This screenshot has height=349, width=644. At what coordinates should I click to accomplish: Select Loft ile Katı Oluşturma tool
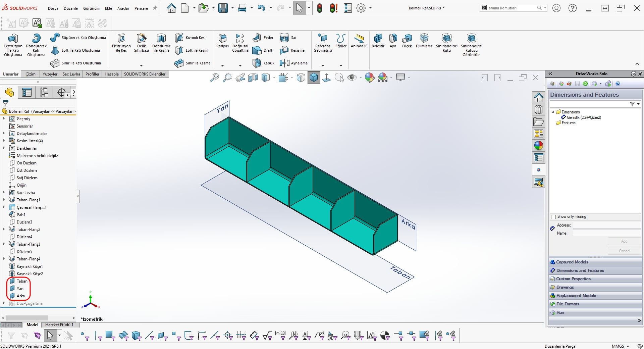[x=75, y=50]
